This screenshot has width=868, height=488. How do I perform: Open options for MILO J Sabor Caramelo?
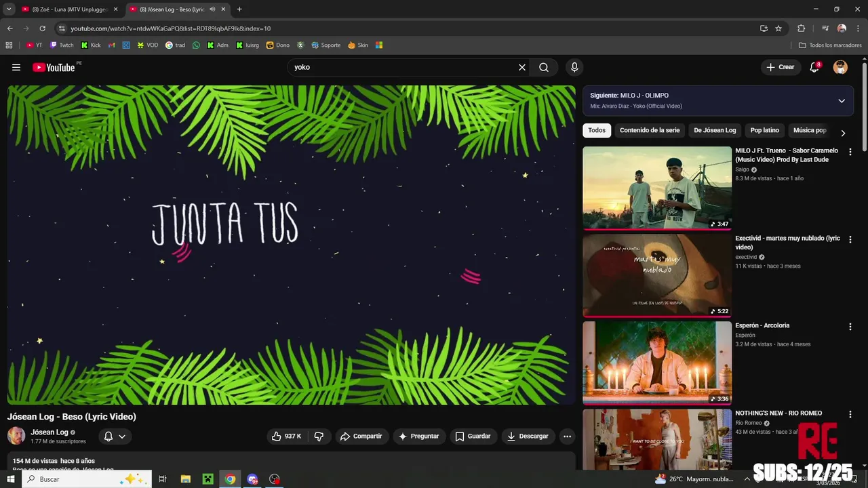click(850, 152)
